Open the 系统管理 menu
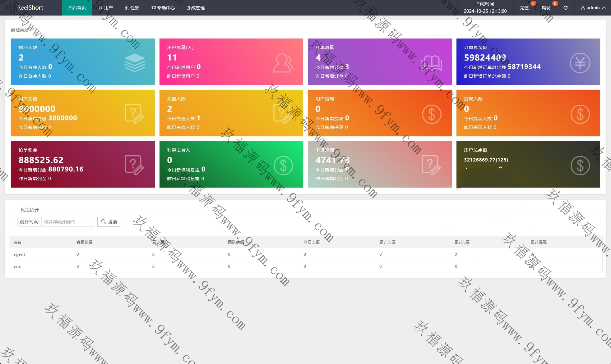Image resolution: width=611 pixels, height=364 pixels. (196, 8)
